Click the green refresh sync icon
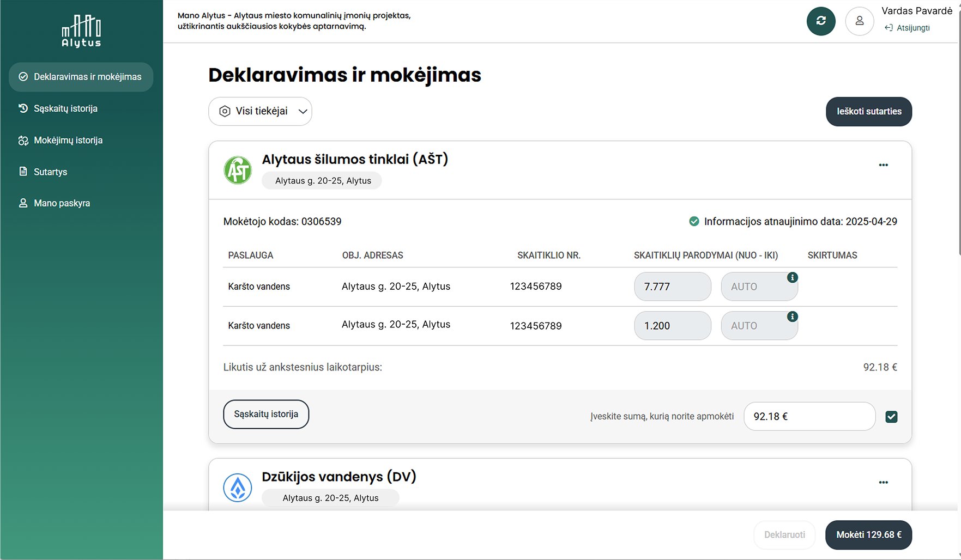The image size is (961, 560). point(821,21)
